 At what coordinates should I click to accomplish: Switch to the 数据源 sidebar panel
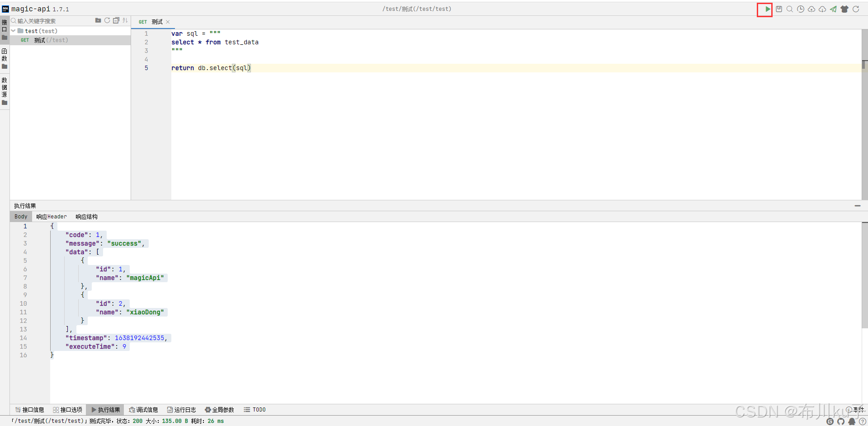tap(5, 91)
